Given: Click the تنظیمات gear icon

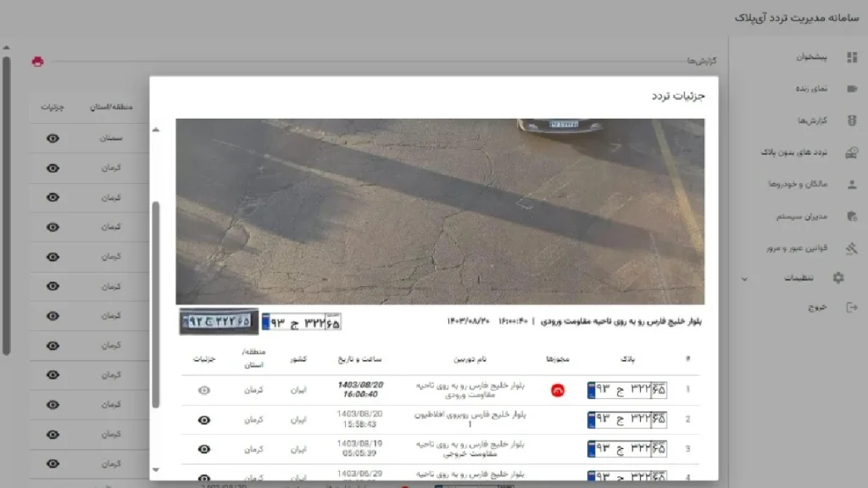Looking at the screenshot, I should (838, 278).
